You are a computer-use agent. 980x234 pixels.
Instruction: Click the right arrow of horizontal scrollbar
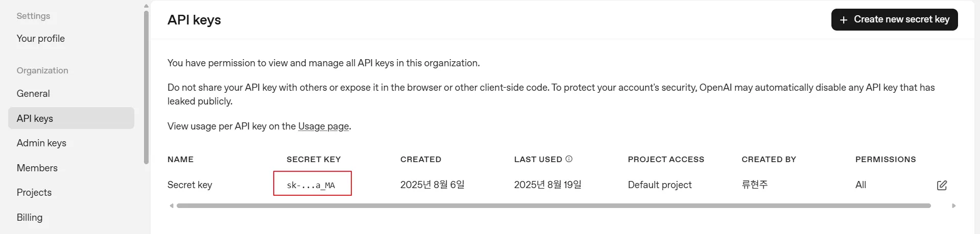(x=953, y=206)
